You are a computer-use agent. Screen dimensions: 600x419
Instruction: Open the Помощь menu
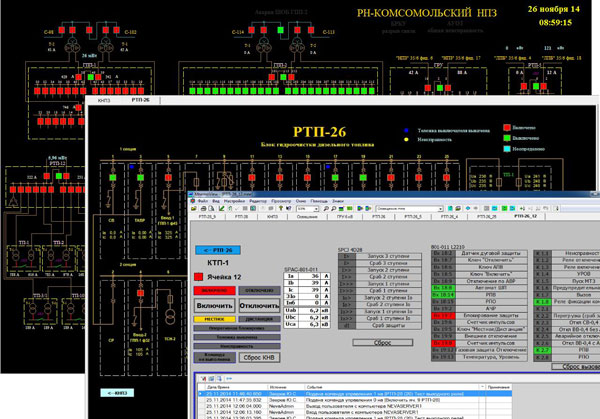(319, 201)
